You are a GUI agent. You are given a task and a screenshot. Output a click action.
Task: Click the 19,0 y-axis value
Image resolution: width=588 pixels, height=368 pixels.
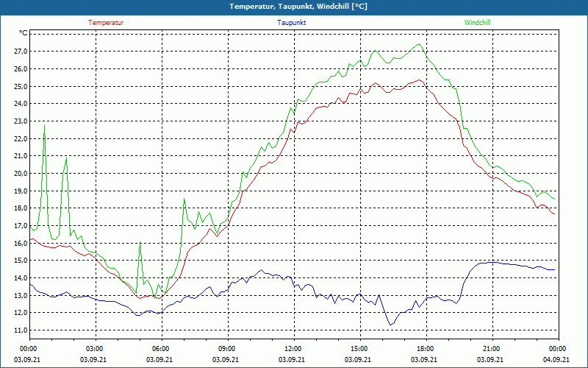pyautogui.click(x=21, y=191)
